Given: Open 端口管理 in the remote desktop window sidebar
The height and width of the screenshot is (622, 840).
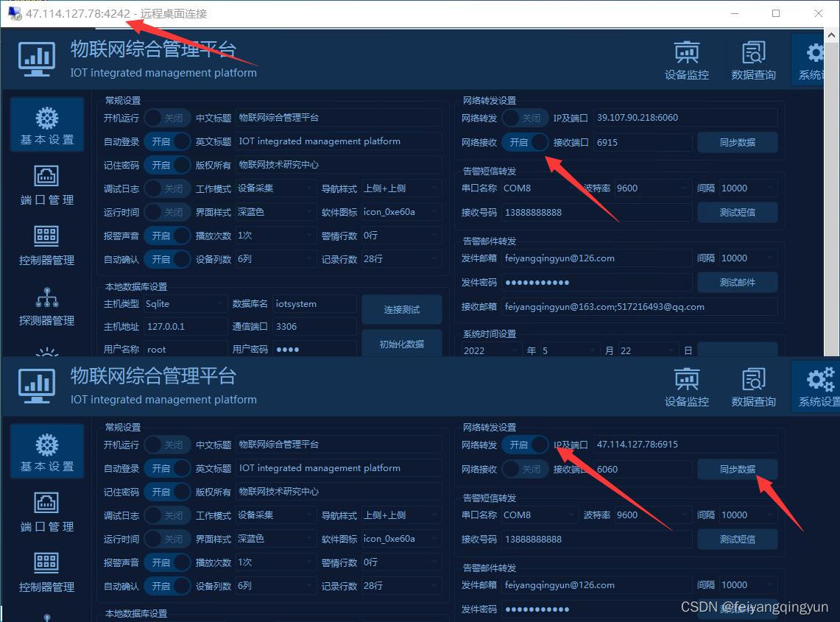Looking at the screenshot, I should (46, 185).
